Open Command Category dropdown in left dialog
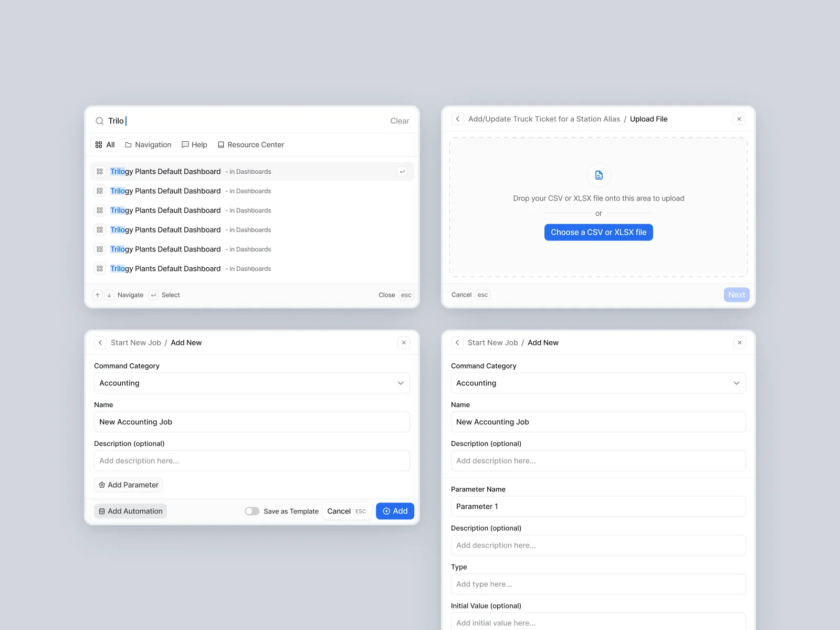The image size is (840, 630). click(x=252, y=383)
